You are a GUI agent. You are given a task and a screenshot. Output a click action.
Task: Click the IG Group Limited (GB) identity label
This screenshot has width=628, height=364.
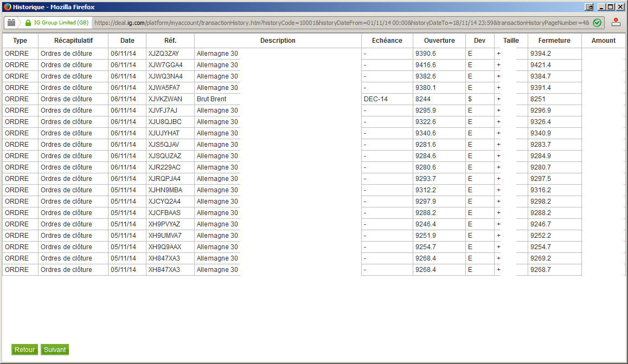coord(61,23)
